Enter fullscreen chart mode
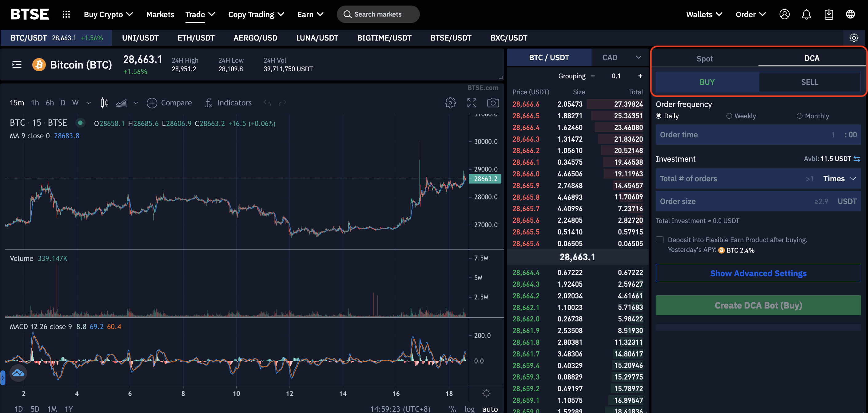Screen dimensions: 868x413 pos(472,103)
